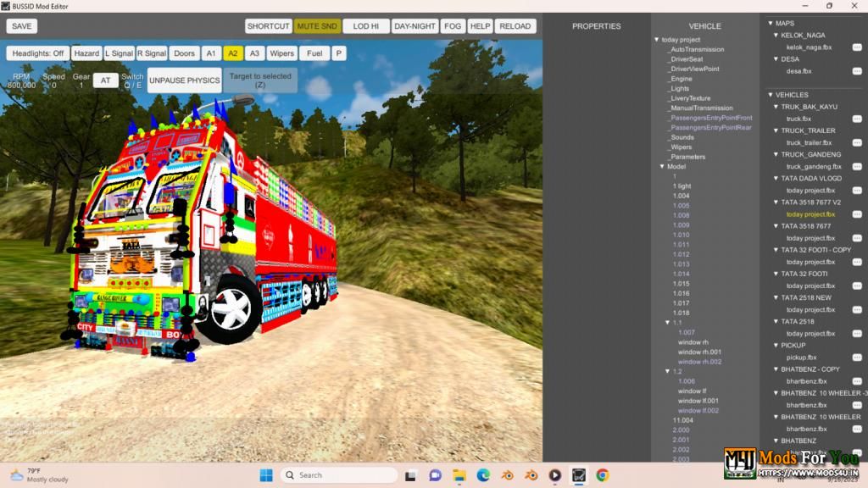Toggle FOG effect

pyautogui.click(x=453, y=26)
